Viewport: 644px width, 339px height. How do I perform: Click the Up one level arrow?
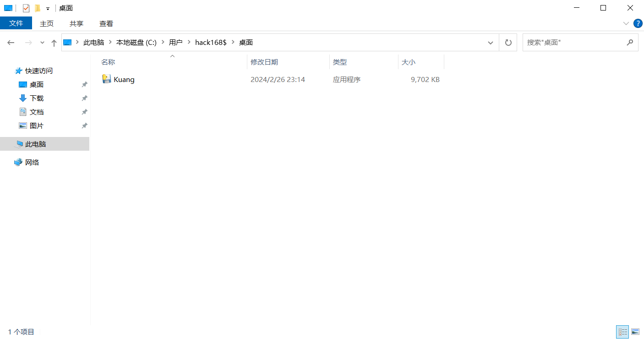[x=54, y=42]
